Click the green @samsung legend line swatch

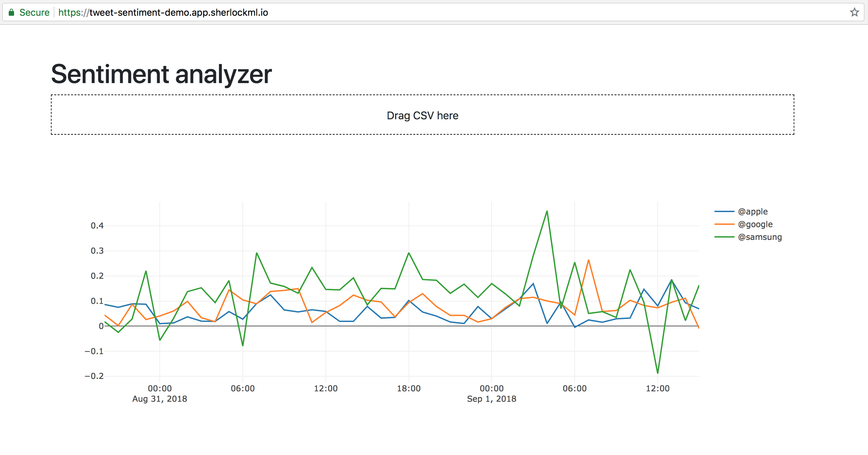[724, 237]
